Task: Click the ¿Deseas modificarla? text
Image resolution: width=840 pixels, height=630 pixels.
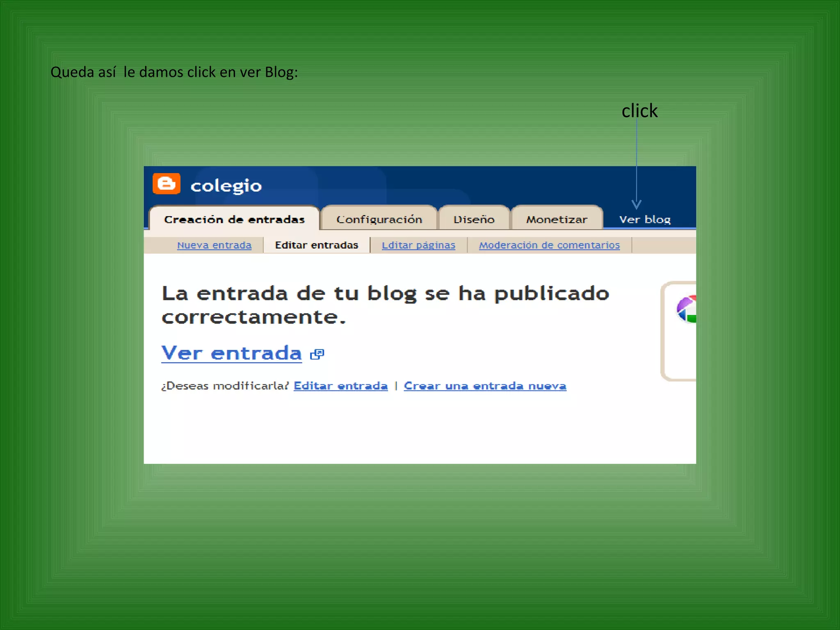Action: click(x=225, y=386)
